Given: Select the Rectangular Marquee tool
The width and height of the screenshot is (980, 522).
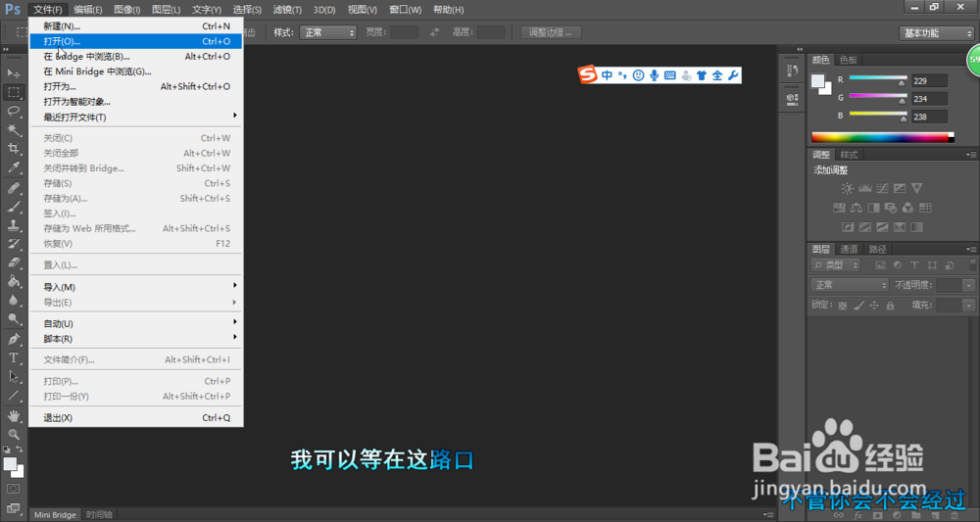Looking at the screenshot, I should [13, 92].
